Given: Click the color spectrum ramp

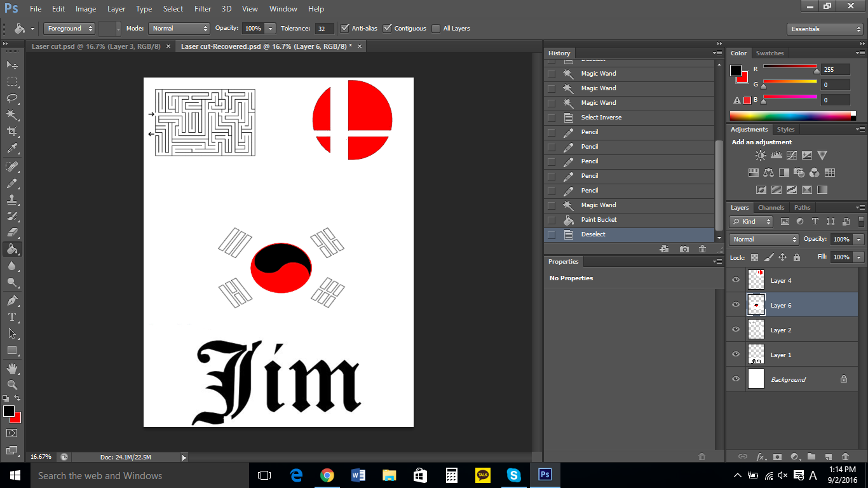Looking at the screenshot, I should point(793,115).
